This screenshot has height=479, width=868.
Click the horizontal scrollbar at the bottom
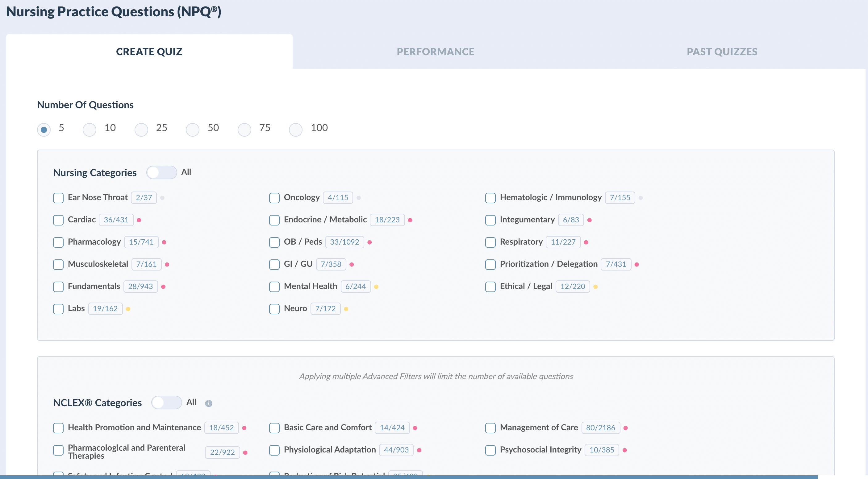point(409,477)
